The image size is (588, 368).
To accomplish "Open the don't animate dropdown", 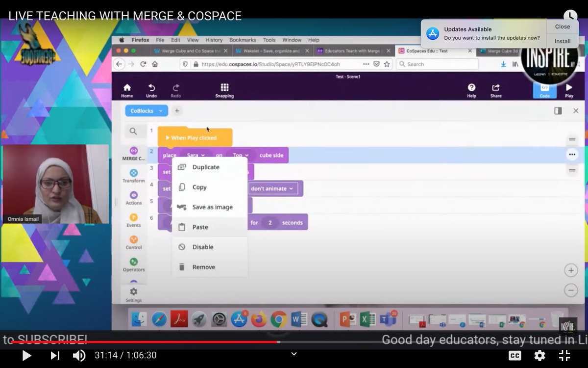I will tap(273, 188).
